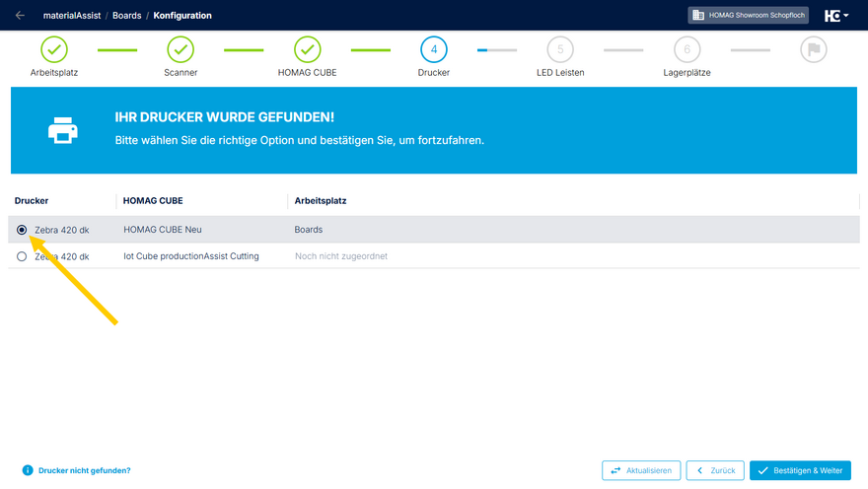868x489 pixels.
Task: Open Boards breadcrumb link
Action: (x=127, y=16)
